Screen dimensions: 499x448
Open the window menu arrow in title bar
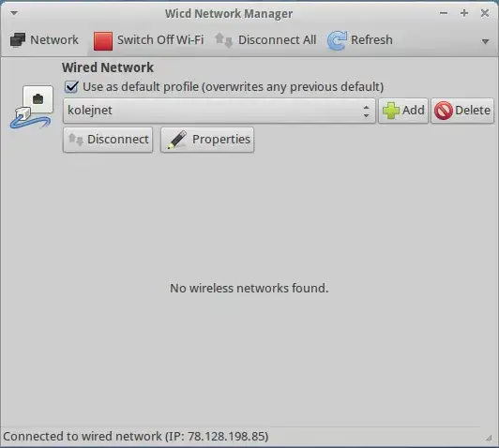click(x=14, y=13)
